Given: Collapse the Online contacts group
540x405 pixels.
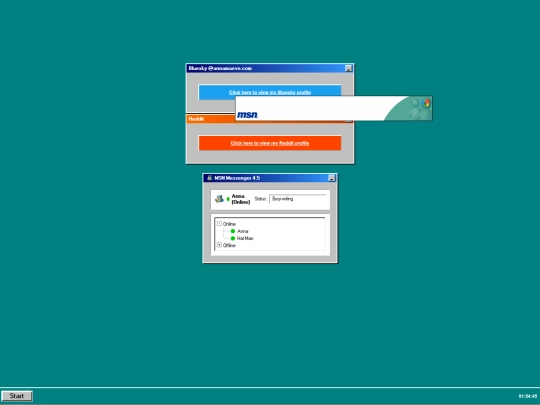Looking at the screenshot, I should click(x=219, y=224).
